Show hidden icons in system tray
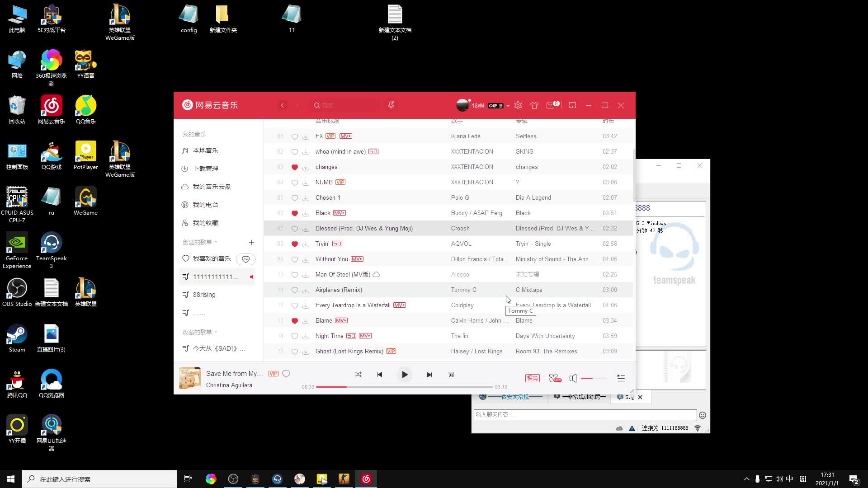 click(746, 479)
